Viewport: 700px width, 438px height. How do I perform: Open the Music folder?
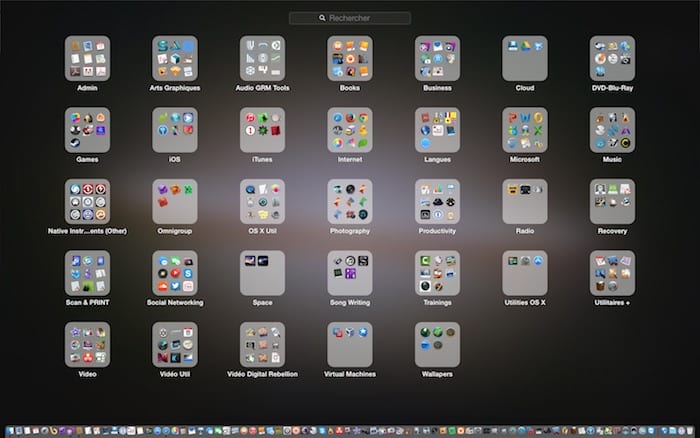[x=612, y=130]
